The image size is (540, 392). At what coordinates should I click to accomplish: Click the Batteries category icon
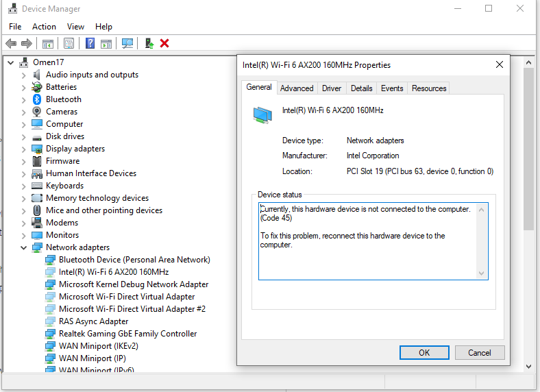tap(37, 87)
